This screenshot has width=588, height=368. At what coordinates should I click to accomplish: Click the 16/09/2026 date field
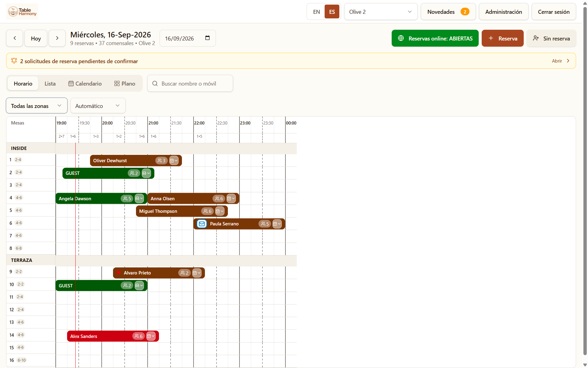click(188, 38)
